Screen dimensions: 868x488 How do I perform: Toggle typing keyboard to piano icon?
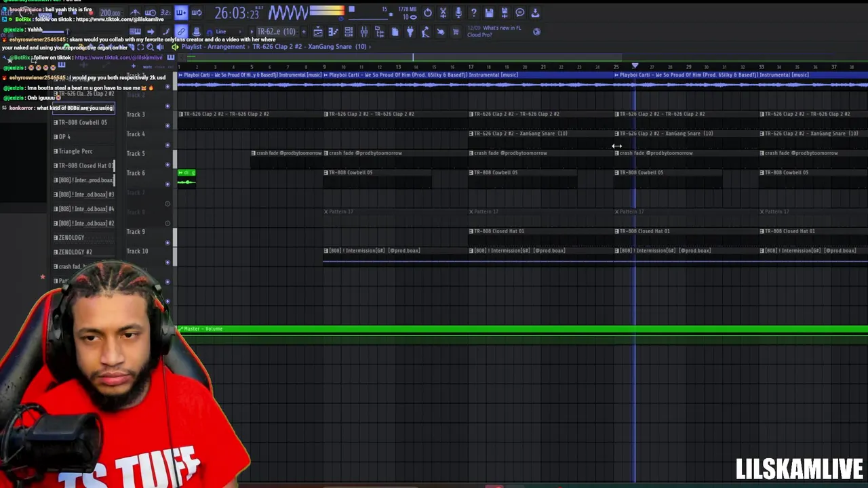pyautogui.click(x=135, y=32)
